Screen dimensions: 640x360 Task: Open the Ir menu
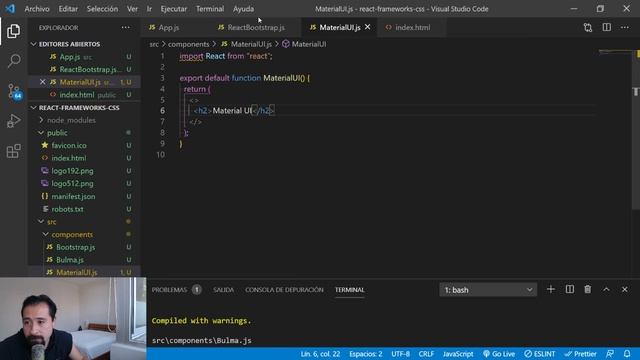(x=149, y=9)
